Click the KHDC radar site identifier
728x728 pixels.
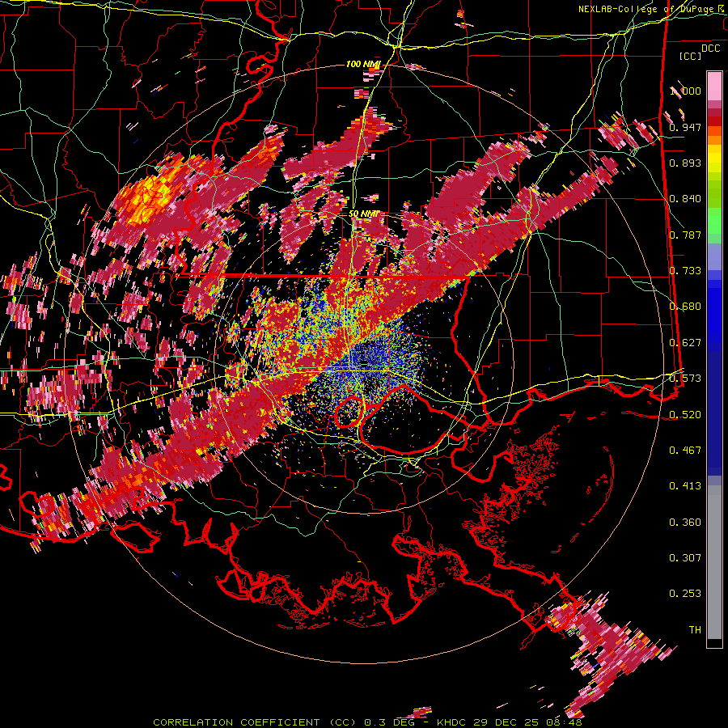(x=451, y=722)
